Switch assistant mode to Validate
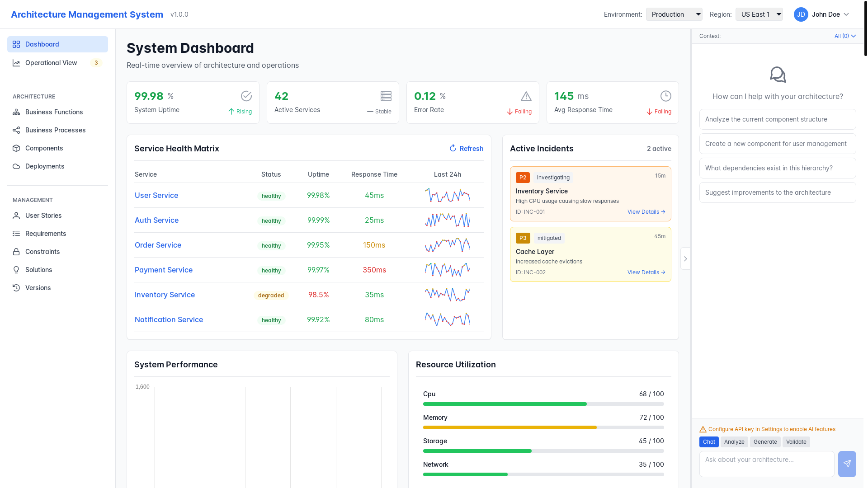 click(796, 442)
